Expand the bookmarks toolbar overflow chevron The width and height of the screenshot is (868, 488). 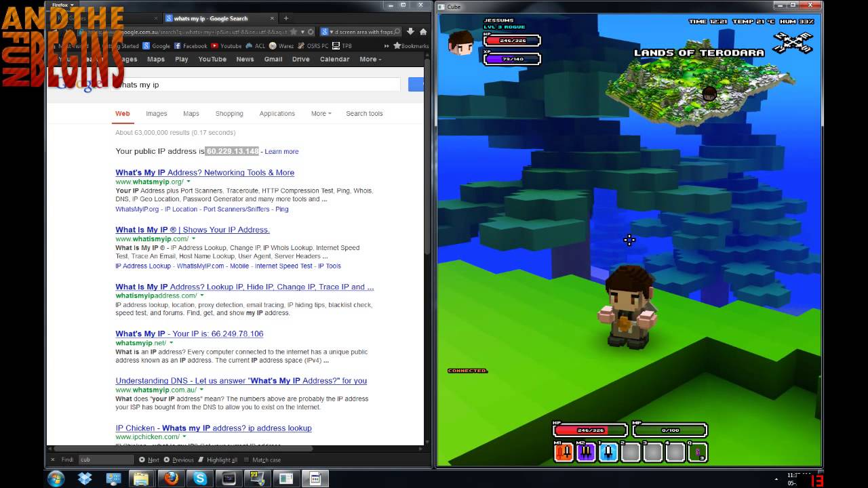[x=387, y=46]
